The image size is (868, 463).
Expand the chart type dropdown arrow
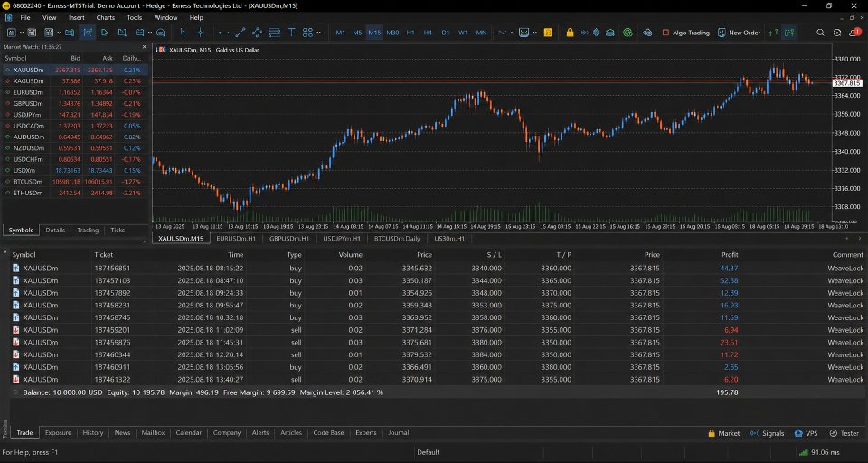coord(513,33)
